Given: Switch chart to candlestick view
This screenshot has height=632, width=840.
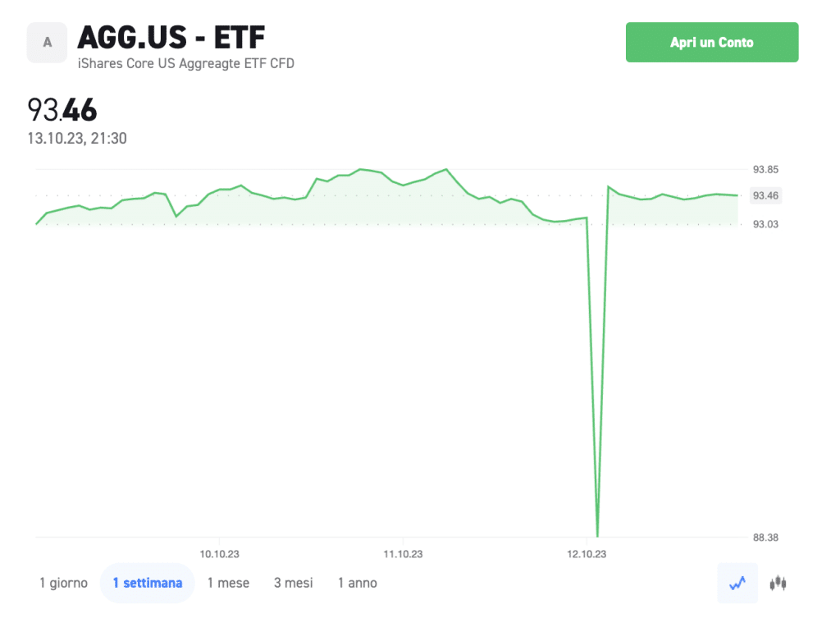Looking at the screenshot, I should (x=776, y=583).
